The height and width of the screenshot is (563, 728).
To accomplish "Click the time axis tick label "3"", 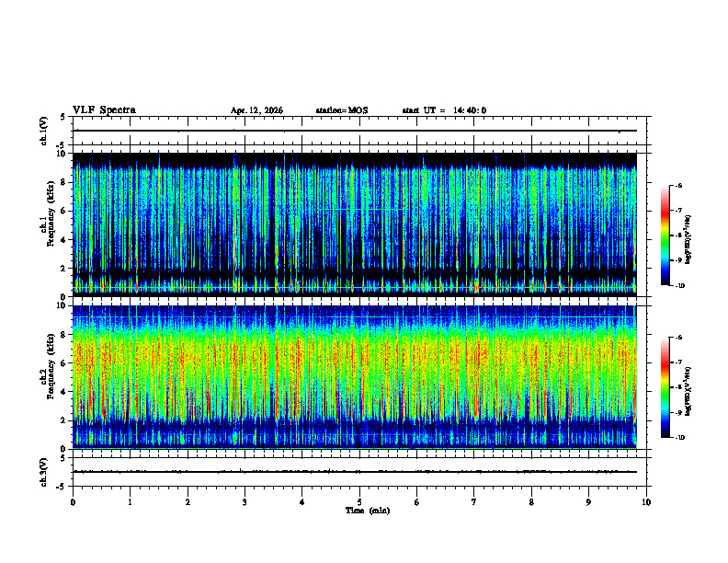I will click(245, 502).
